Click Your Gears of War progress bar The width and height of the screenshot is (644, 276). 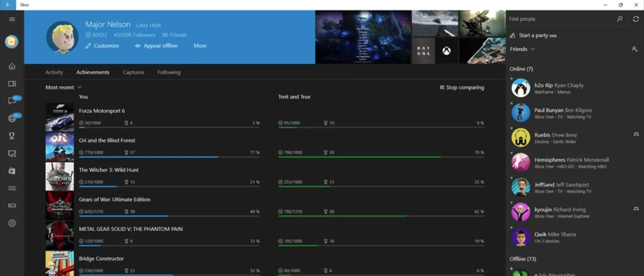169,216
